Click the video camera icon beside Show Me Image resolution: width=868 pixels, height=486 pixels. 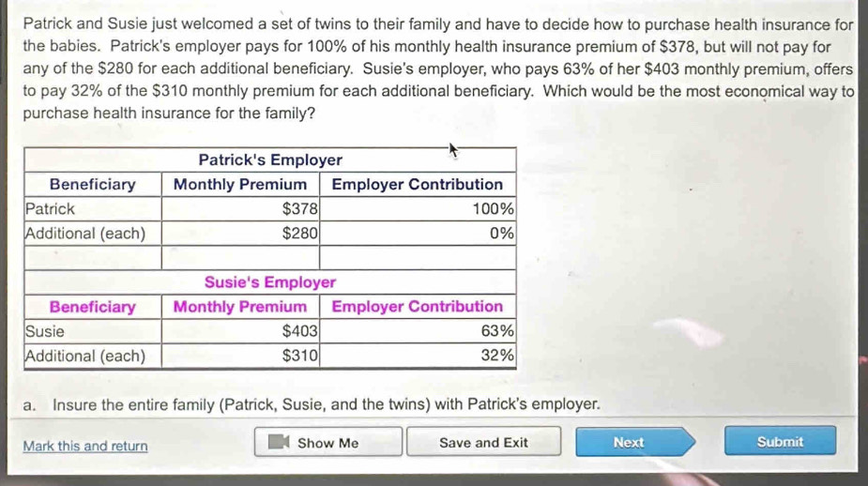[x=279, y=443]
